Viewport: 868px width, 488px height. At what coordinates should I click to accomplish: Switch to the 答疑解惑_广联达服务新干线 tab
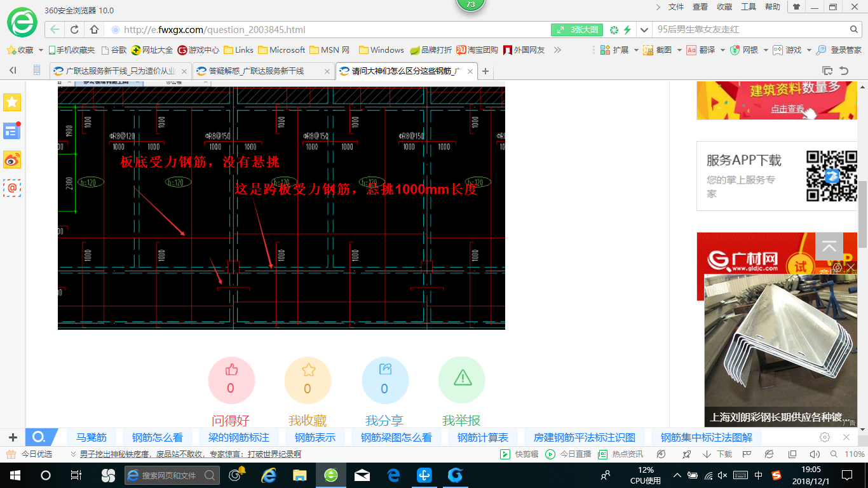(263, 71)
